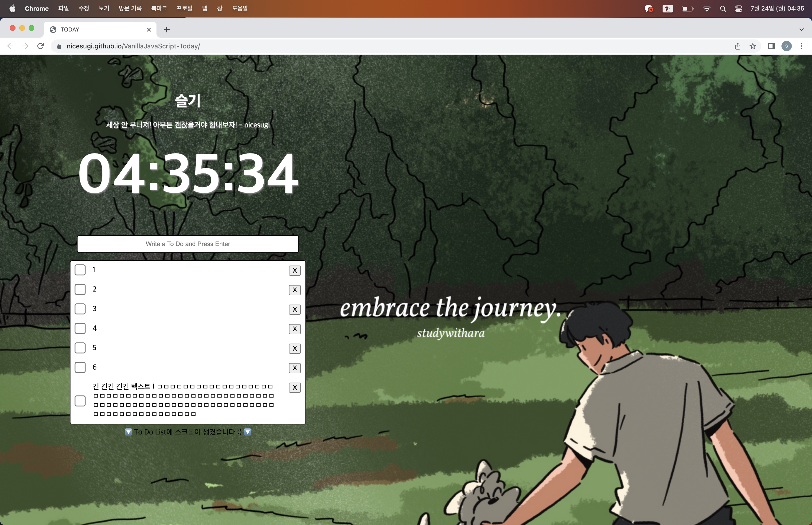Click the address bar URL
The width and height of the screenshot is (812, 525).
[x=133, y=46]
